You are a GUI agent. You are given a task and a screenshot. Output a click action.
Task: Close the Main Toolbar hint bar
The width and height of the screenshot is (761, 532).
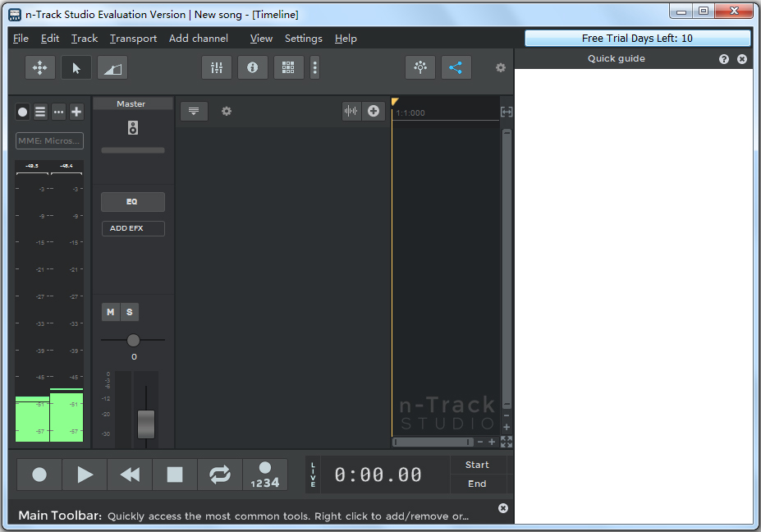coord(503,508)
